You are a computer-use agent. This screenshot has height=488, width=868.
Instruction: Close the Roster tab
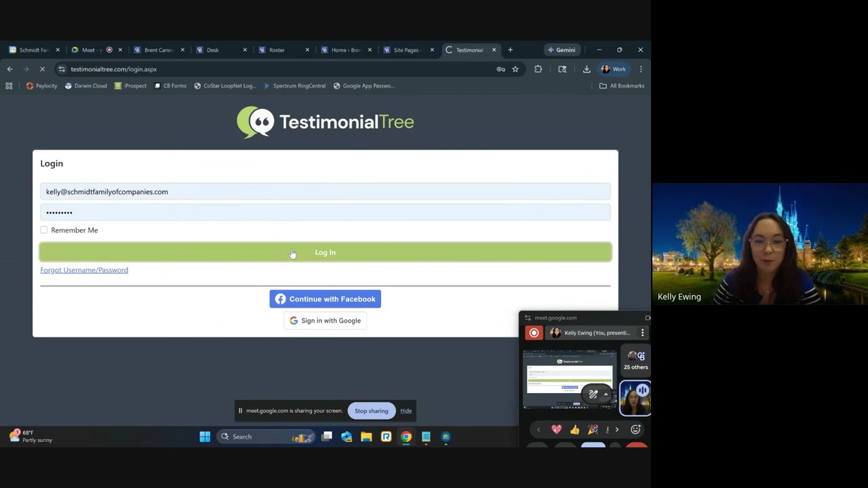307,50
